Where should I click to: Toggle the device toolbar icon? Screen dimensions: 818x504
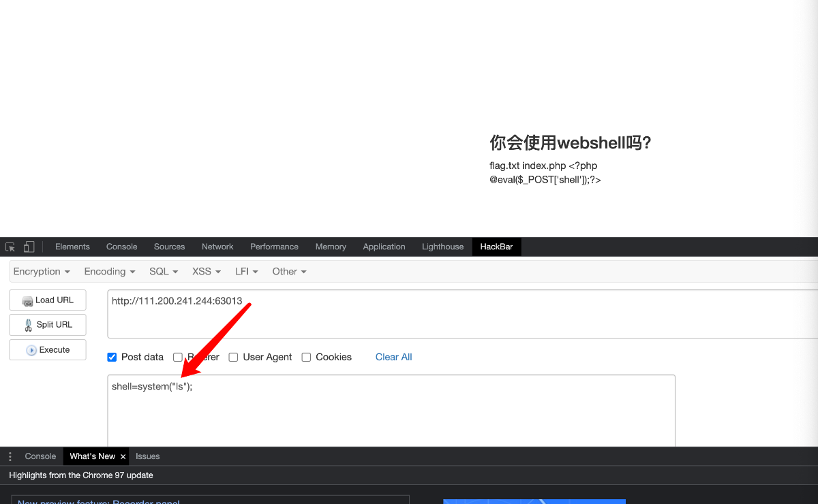coord(29,247)
